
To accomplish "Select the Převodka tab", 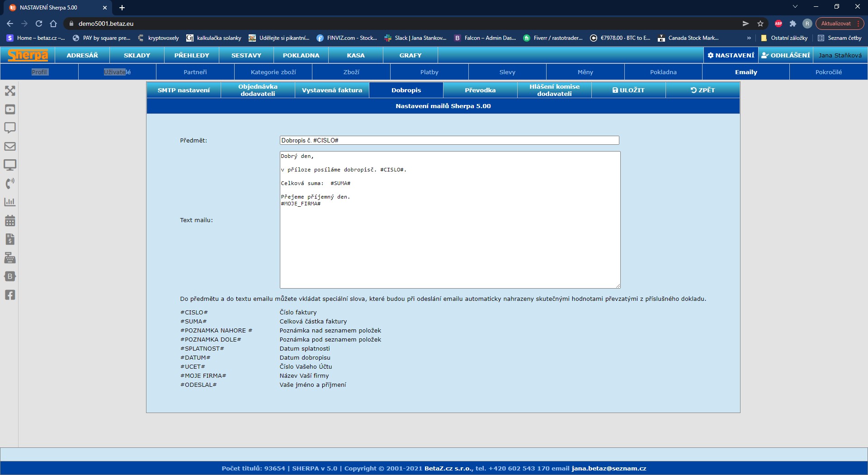I will (480, 90).
